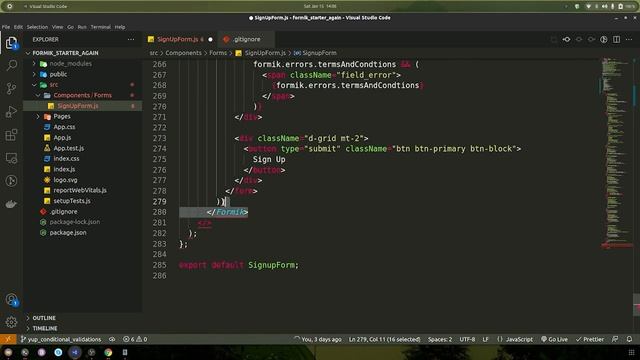Open the Edit menu
Screen dimensions: 640x360
(x=18, y=27)
